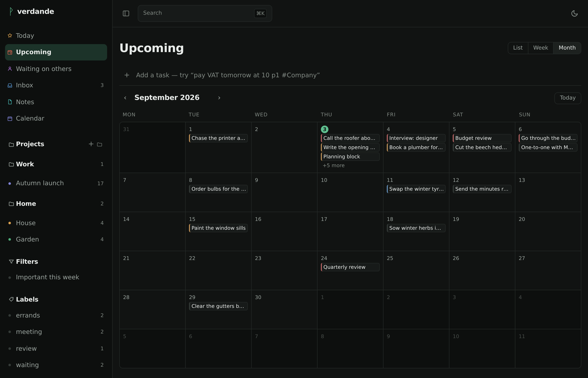
Task: Open Today via its star icon
Action: (10, 35)
